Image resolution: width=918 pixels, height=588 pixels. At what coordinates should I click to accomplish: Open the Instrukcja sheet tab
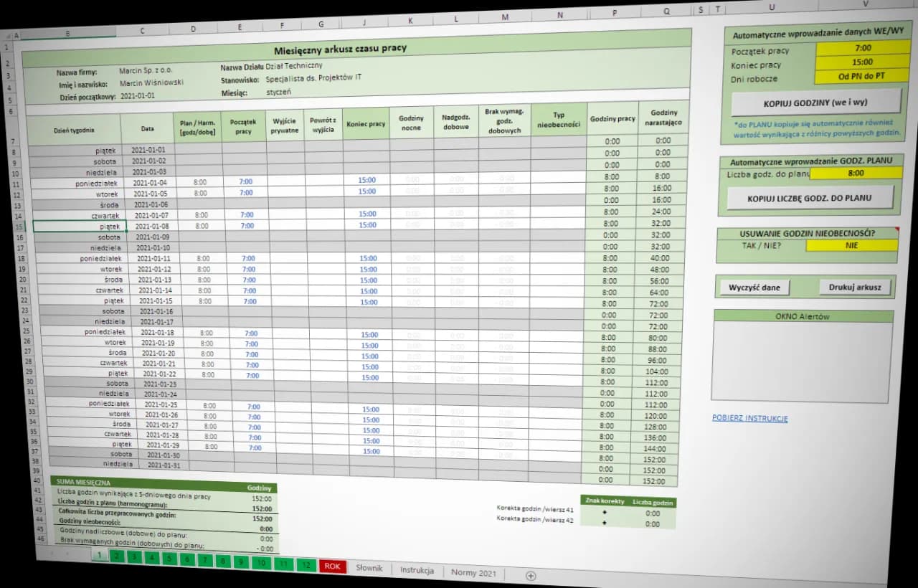pos(417,570)
